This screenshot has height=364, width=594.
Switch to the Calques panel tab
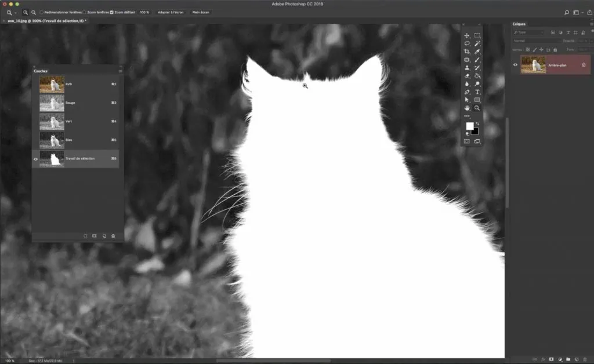[519, 24]
